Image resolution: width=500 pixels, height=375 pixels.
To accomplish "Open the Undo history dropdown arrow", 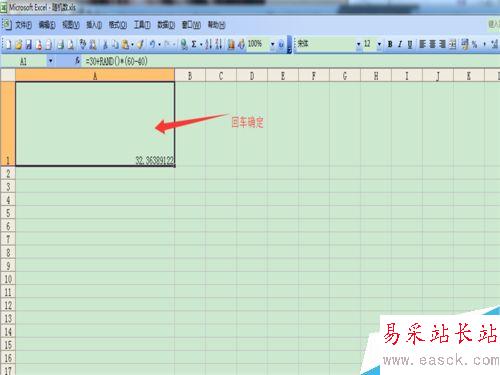I will click(159, 44).
